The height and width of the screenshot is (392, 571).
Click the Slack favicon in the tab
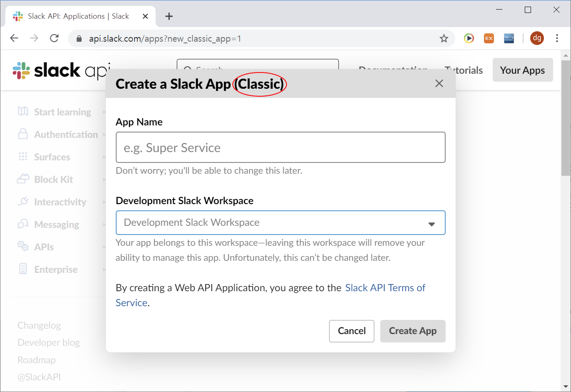[x=18, y=16]
